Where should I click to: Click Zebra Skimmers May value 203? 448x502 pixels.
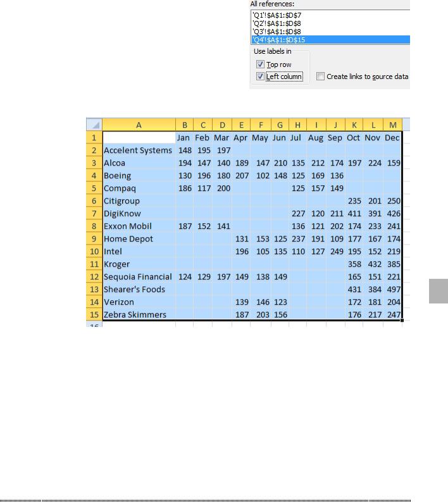[x=261, y=315]
